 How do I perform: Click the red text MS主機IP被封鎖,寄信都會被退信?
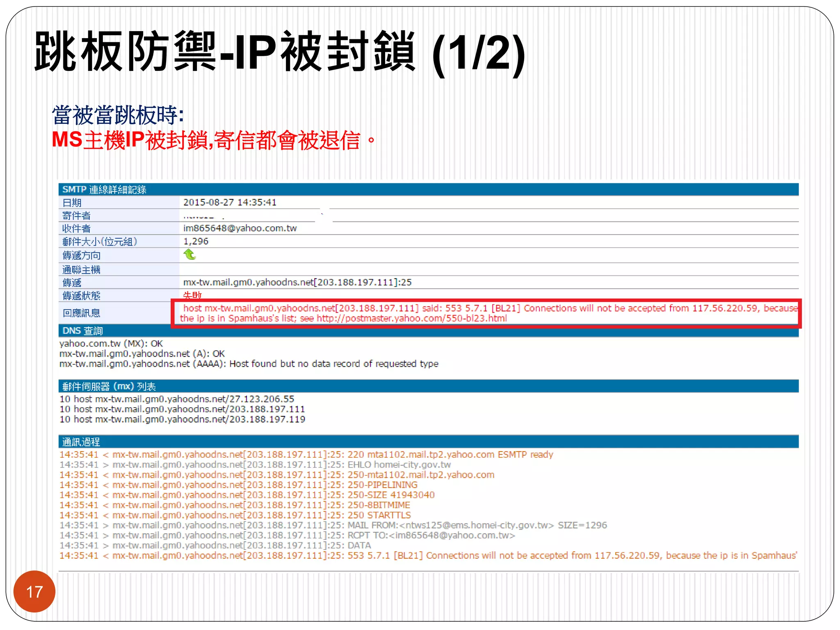213,140
